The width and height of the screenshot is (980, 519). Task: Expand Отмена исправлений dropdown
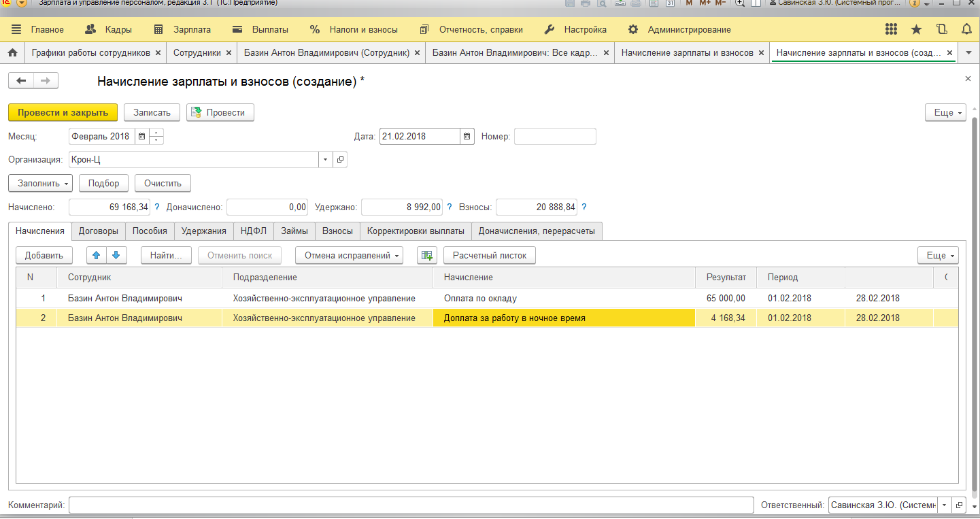[x=349, y=255]
